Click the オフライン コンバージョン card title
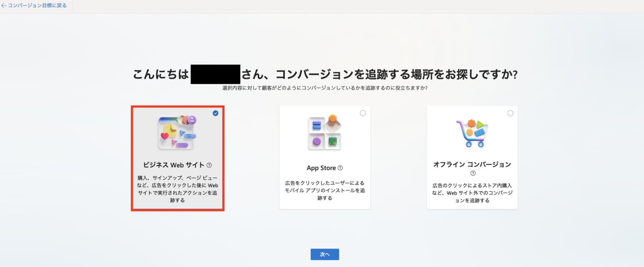644x267 pixels. [472, 164]
